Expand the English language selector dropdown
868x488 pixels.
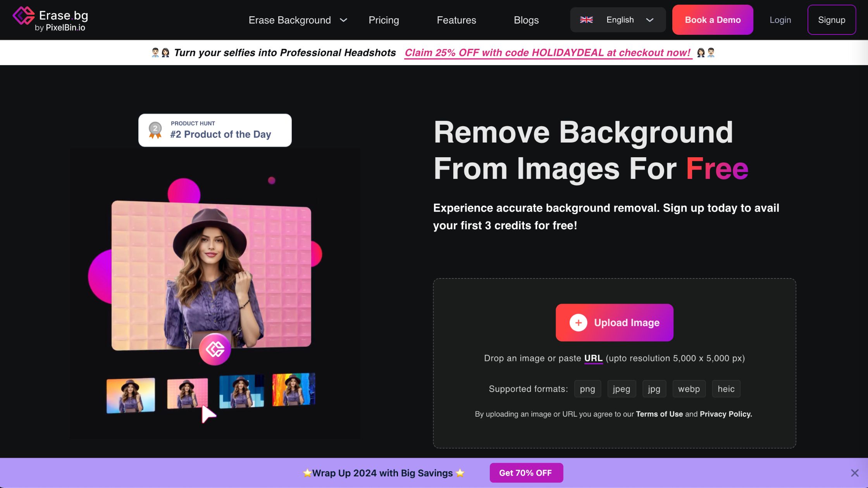pyautogui.click(x=617, y=20)
